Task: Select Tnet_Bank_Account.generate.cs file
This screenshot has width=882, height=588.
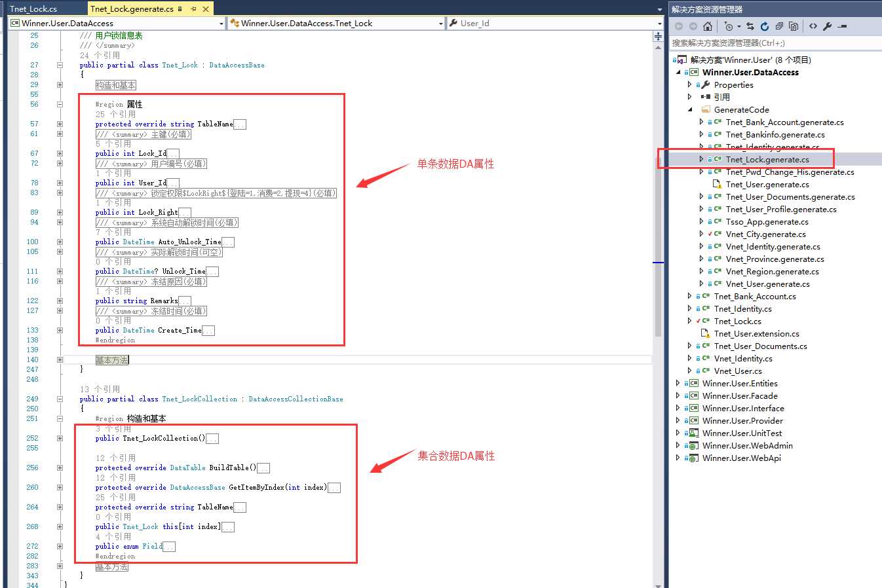Action: pyautogui.click(x=784, y=122)
